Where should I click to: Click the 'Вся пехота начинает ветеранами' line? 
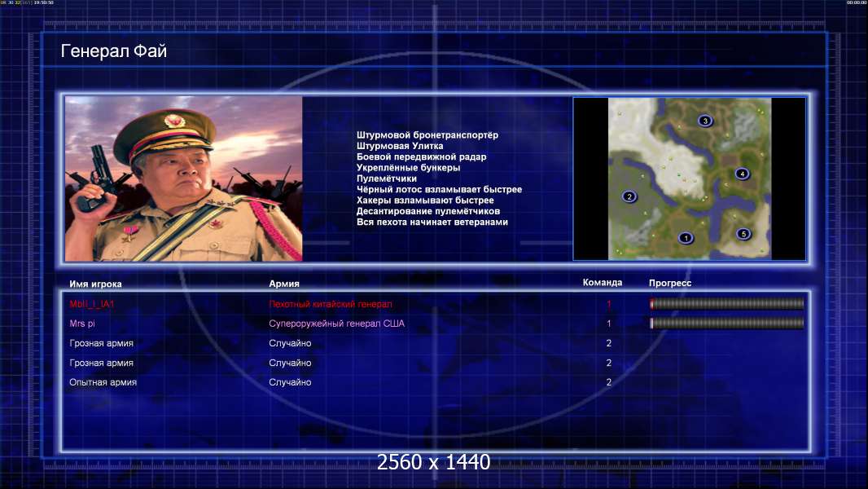click(x=432, y=222)
